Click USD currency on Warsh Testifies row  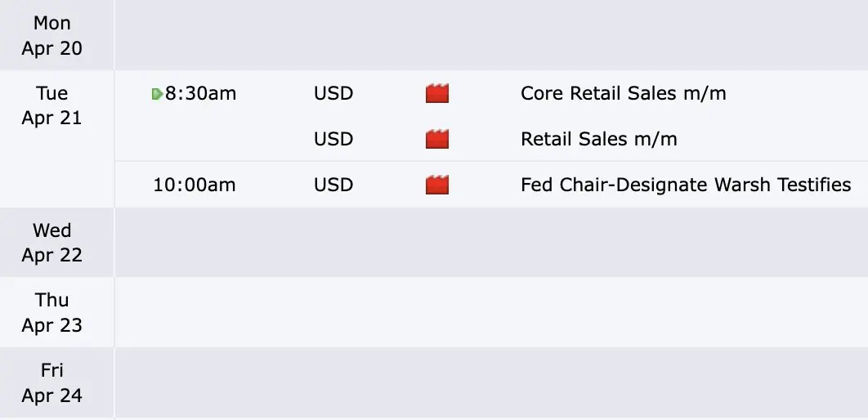click(x=333, y=185)
